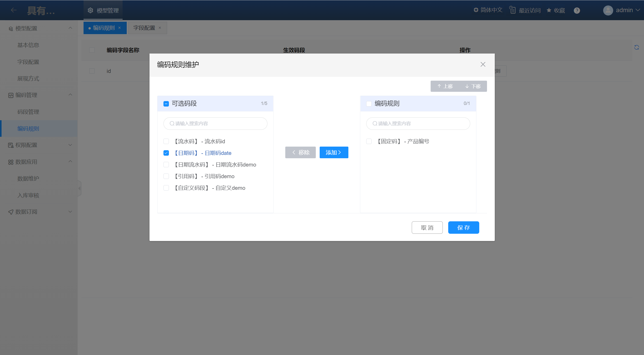This screenshot has width=644, height=355.
Task: Check the 【固定码】- 产品编号 checkbox
Action: click(x=369, y=141)
